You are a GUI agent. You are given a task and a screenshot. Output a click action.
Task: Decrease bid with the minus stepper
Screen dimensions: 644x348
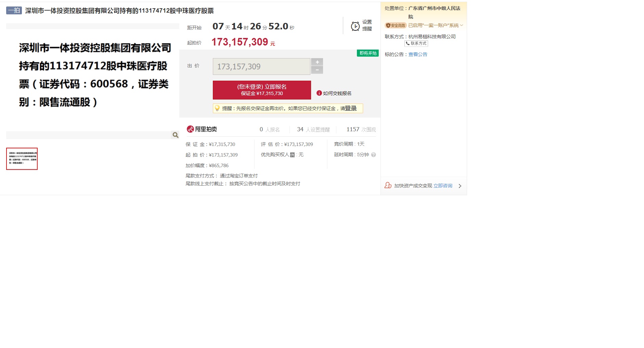(317, 70)
